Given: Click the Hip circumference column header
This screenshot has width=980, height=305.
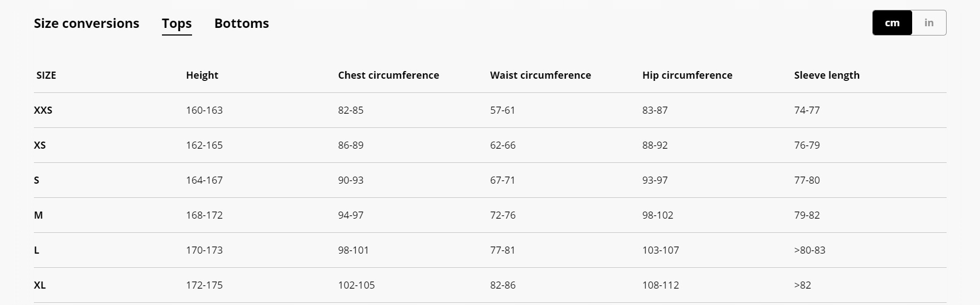Looking at the screenshot, I should click(687, 75).
